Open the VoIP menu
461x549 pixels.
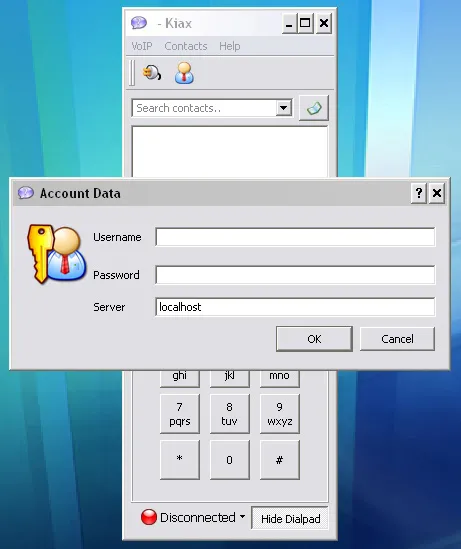(142, 46)
